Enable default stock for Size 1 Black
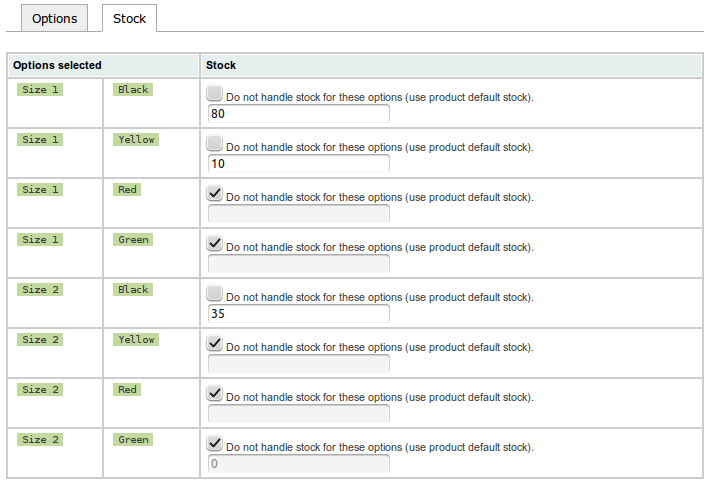 pos(214,93)
